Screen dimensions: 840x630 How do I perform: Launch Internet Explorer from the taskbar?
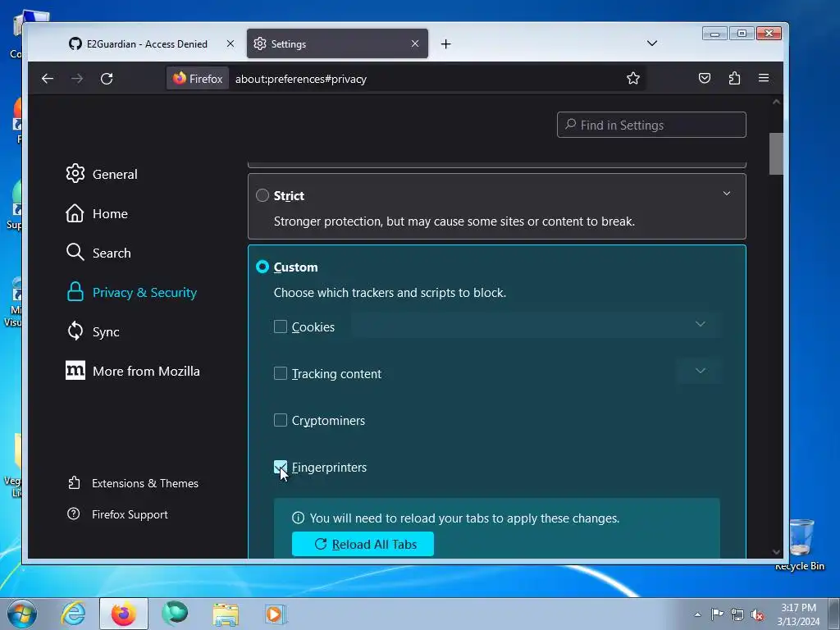73,614
